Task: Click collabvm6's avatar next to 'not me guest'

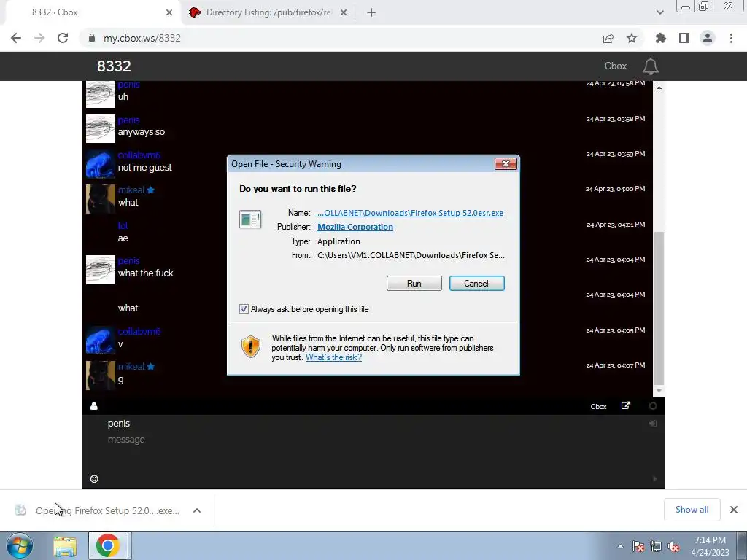Action: point(101,163)
